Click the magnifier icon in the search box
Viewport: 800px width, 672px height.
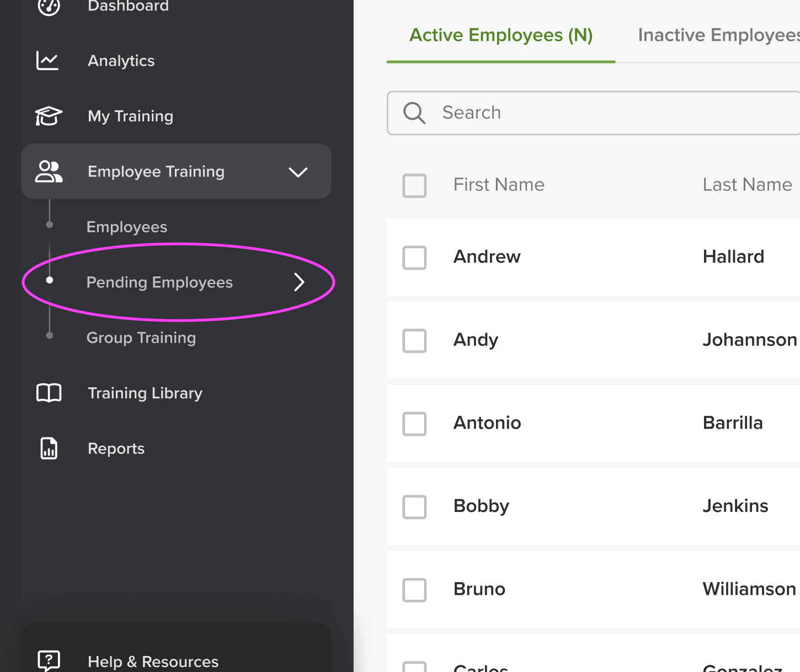414,113
